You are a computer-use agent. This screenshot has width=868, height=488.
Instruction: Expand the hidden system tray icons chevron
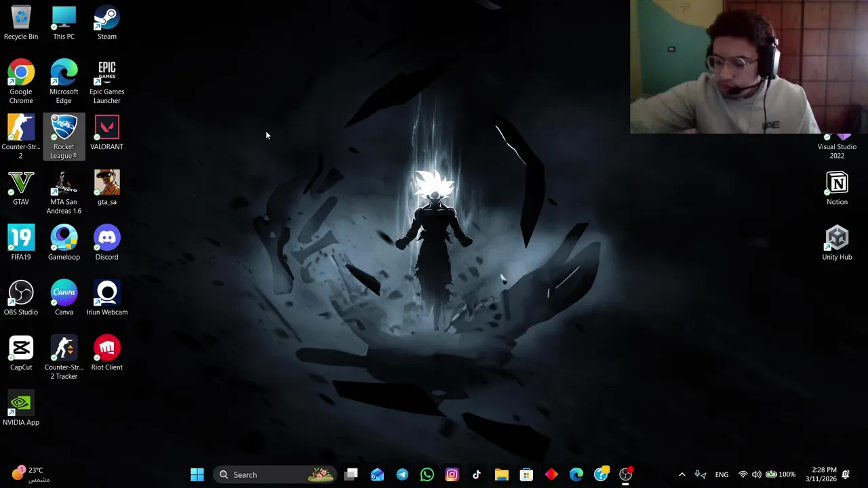point(682,474)
